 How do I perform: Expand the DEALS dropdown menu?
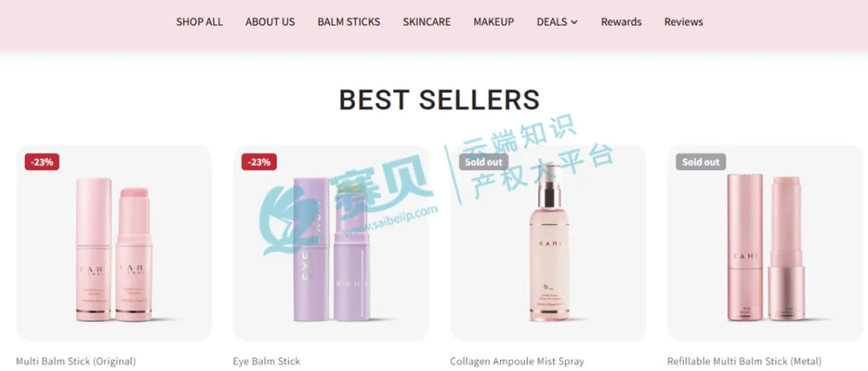click(557, 23)
